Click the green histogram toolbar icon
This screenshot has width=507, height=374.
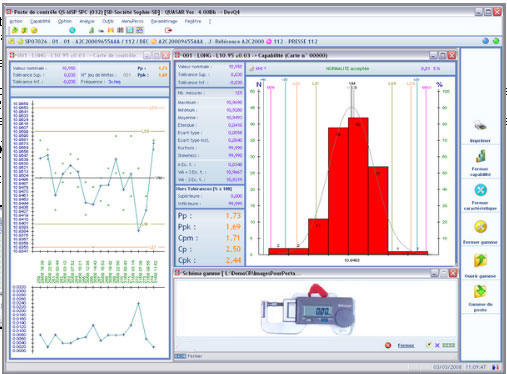(91, 30)
